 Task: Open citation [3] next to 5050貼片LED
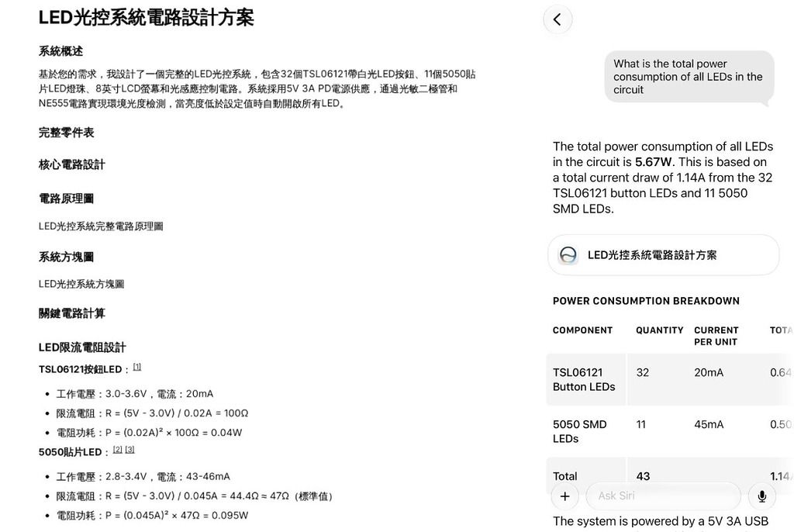[129, 450]
